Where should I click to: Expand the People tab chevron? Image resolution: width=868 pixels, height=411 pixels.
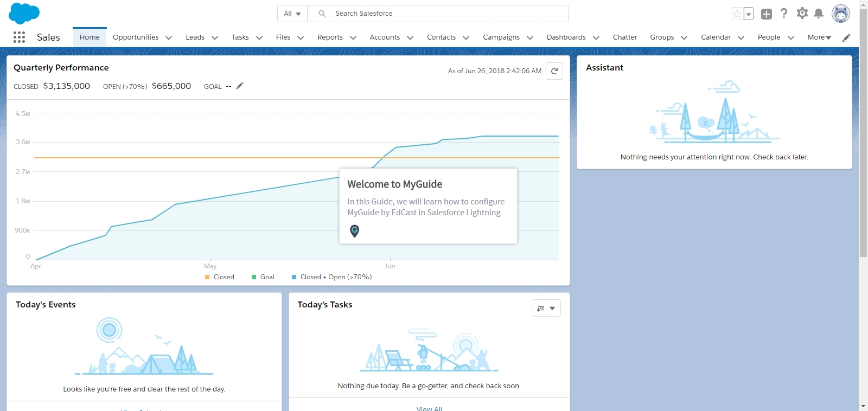coord(791,38)
